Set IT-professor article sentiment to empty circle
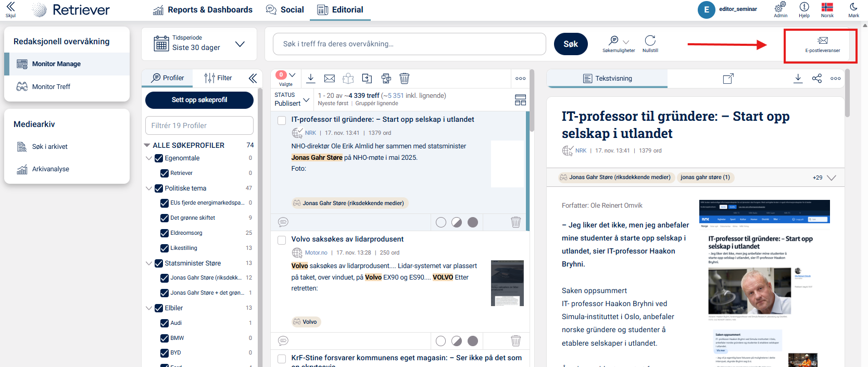Screen dimensions: 868x367 pos(441,222)
